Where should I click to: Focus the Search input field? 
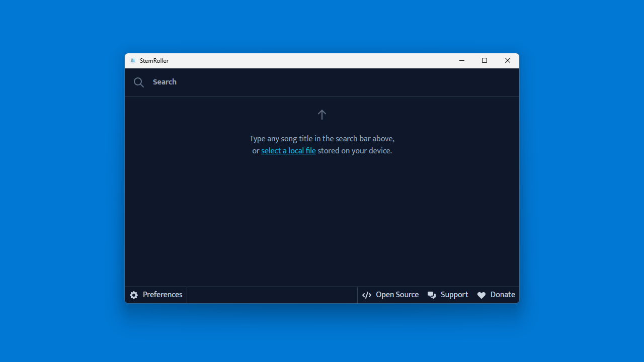point(332,82)
